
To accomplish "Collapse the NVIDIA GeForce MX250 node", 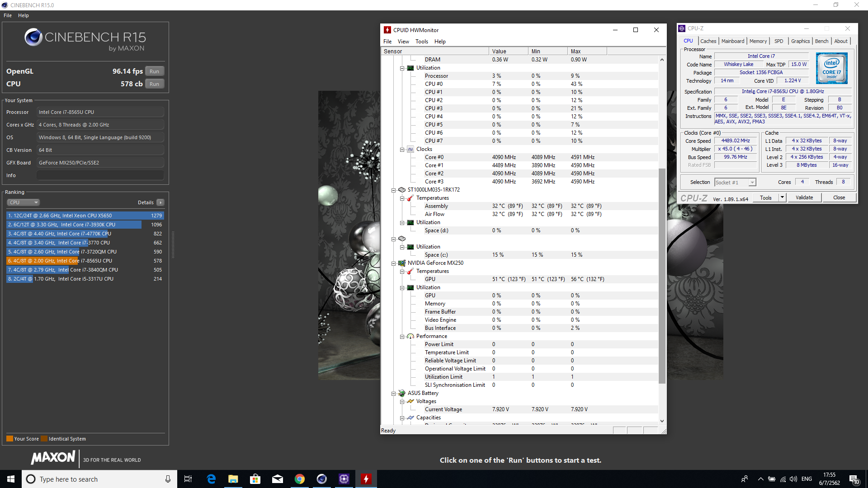I will click(393, 263).
